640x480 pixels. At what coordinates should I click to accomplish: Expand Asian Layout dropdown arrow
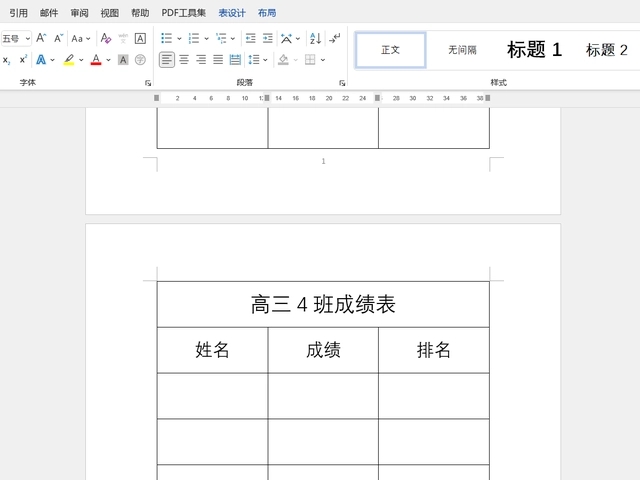point(298,39)
